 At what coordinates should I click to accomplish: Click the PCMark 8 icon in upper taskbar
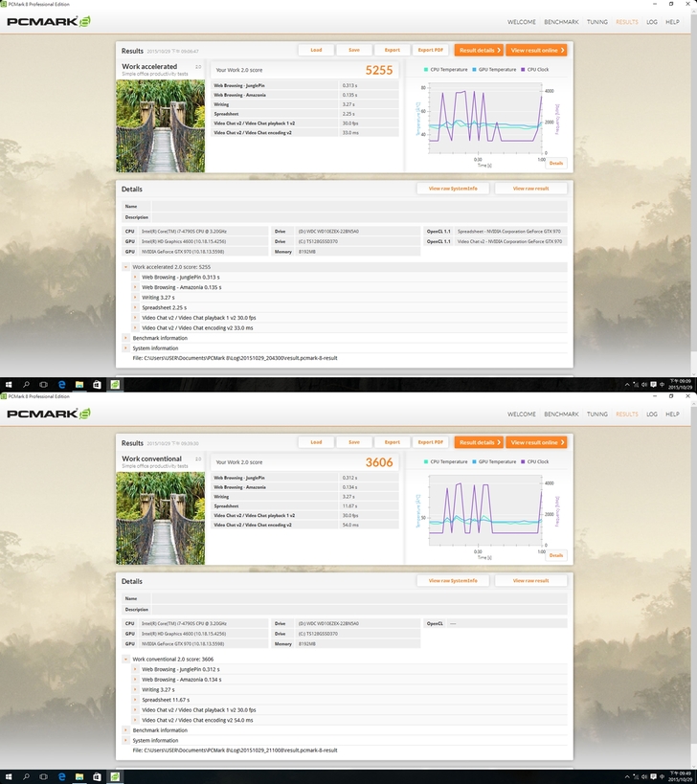(115, 384)
